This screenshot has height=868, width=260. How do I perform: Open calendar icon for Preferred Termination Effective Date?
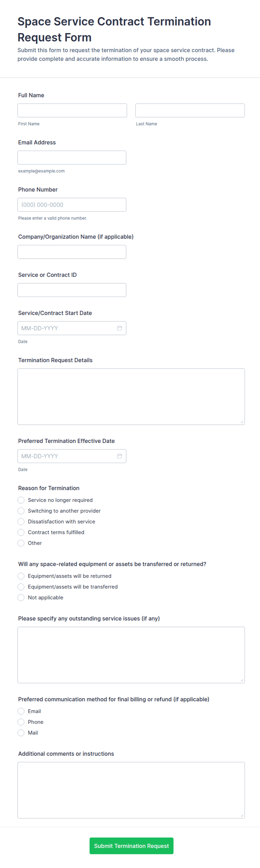(120, 456)
